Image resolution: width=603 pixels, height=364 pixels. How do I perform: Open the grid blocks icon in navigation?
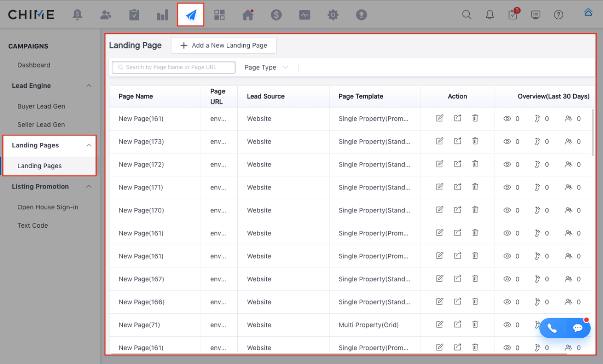coord(220,15)
